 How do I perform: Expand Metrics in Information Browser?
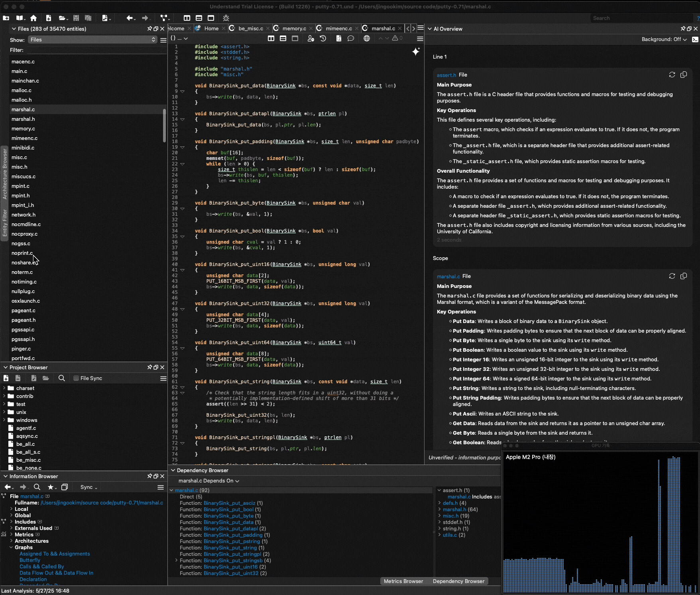(11, 534)
